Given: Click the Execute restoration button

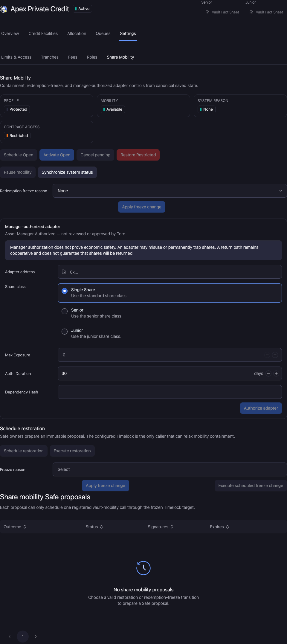Looking at the screenshot, I should pyautogui.click(x=72, y=451).
